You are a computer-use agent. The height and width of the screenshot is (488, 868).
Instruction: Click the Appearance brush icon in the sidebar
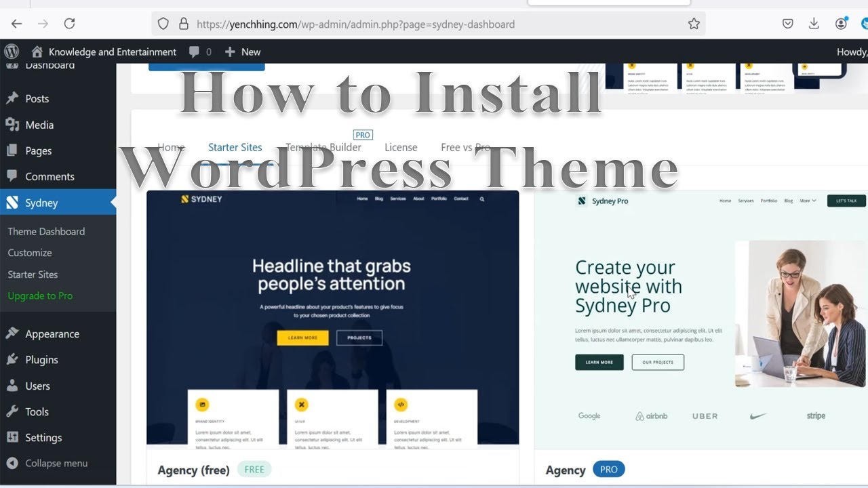click(x=12, y=333)
